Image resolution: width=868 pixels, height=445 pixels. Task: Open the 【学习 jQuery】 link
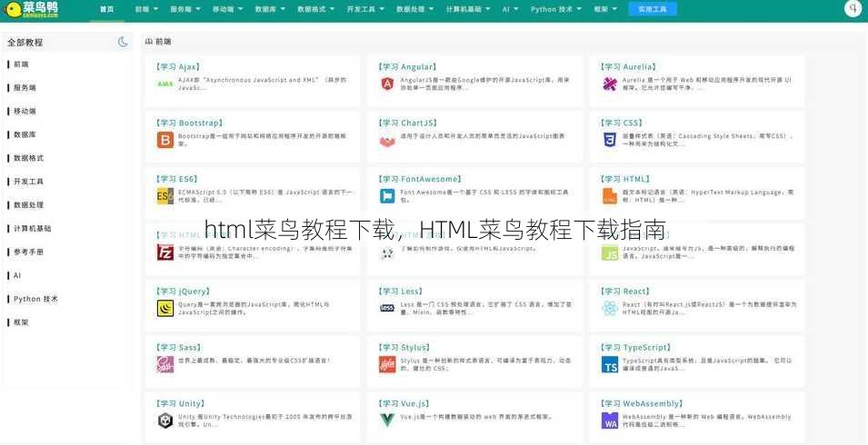click(184, 291)
